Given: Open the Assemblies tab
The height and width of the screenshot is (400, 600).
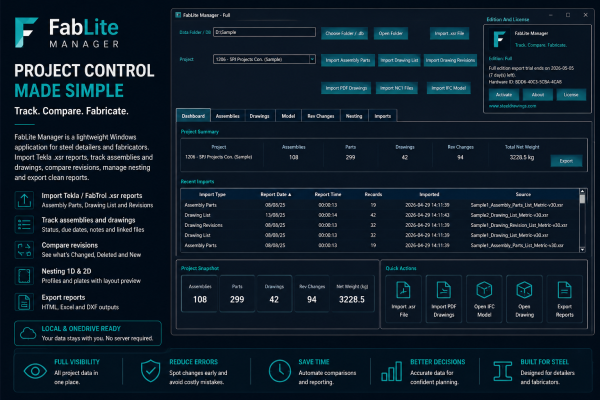Looking at the screenshot, I should [228, 116].
